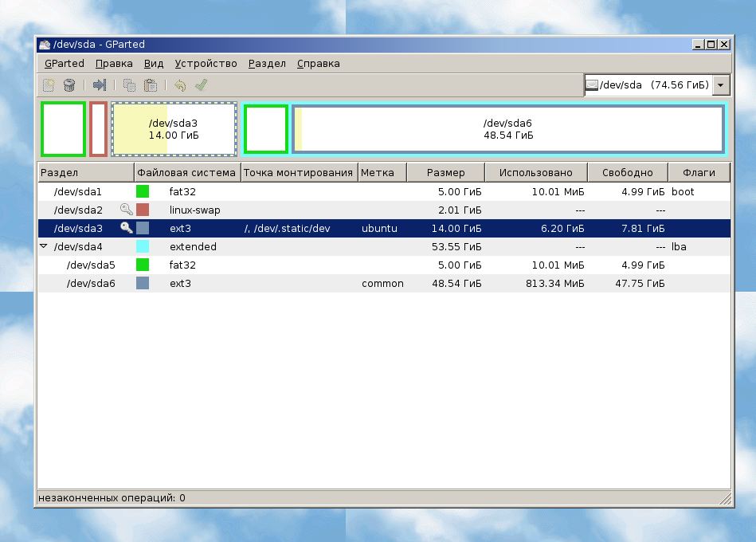Click the disk icon in device selector
Viewport: 756px width, 542px height.
pos(592,85)
